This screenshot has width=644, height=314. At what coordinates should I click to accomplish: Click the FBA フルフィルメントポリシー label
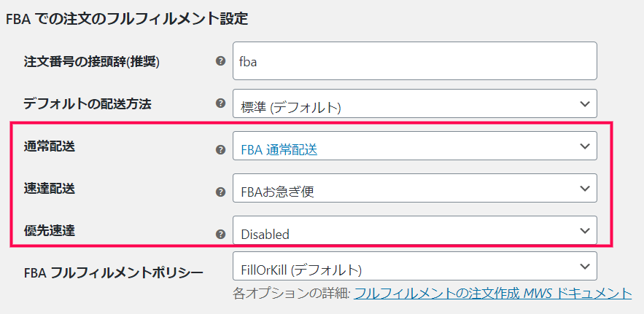(113, 273)
